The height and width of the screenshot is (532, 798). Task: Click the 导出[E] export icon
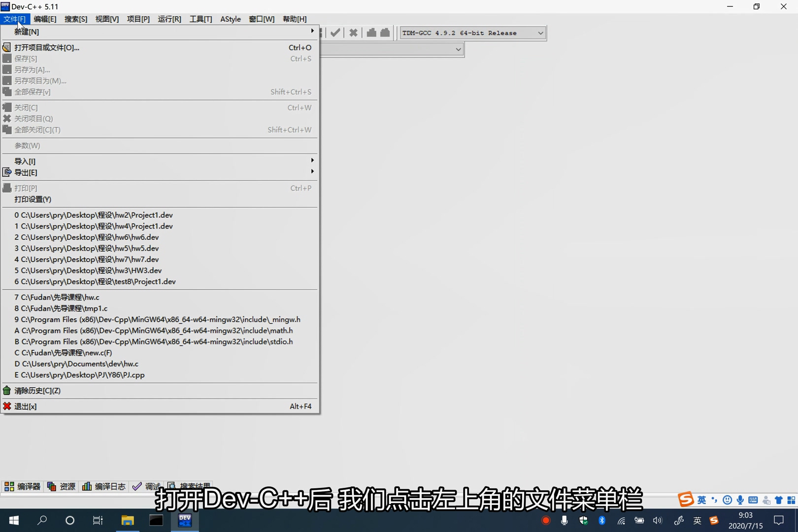7,172
